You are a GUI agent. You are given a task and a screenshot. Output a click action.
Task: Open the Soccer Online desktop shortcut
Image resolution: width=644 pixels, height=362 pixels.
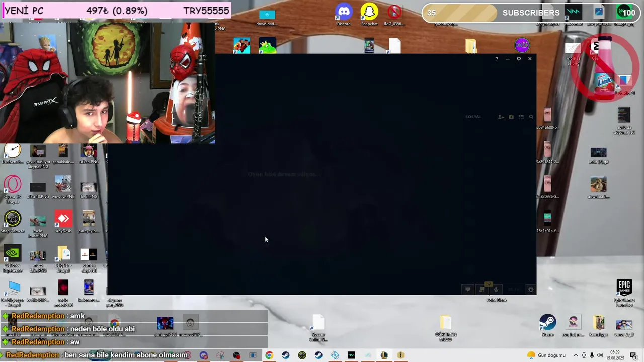(318, 328)
